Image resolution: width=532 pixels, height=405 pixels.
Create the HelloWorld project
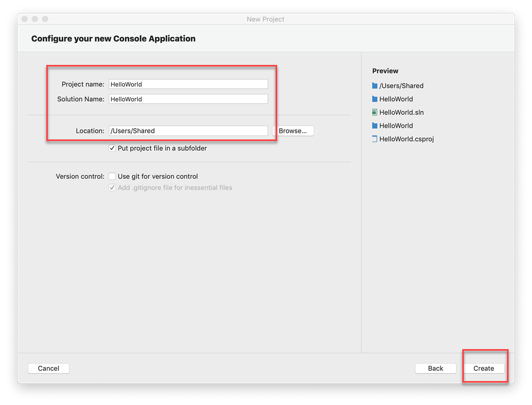tap(484, 368)
